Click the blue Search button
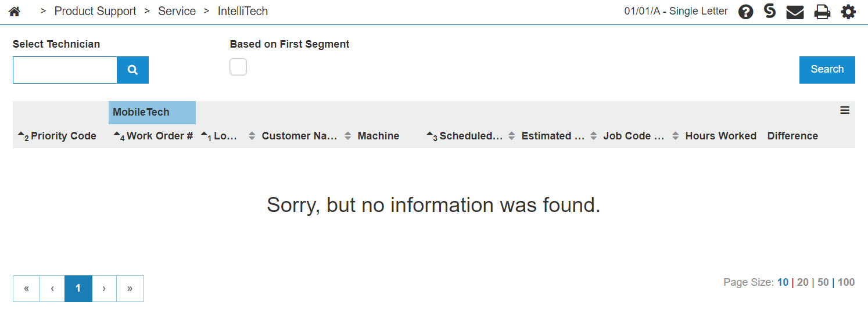Image resolution: width=868 pixels, height=316 pixels. (x=827, y=70)
